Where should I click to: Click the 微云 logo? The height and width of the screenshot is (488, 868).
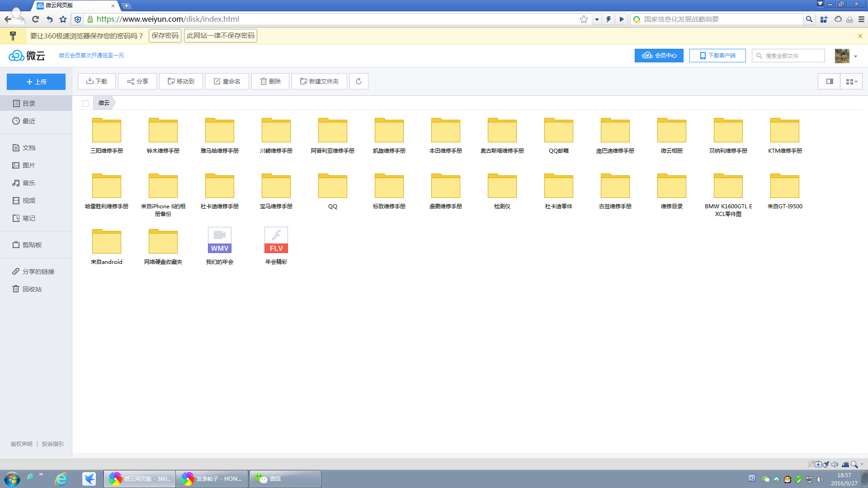click(x=27, y=56)
